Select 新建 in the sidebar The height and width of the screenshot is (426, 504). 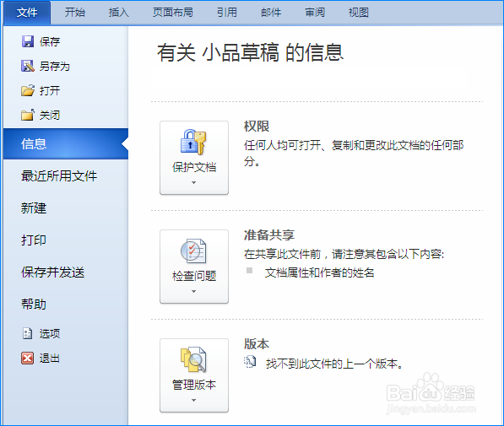coord(34,208)
